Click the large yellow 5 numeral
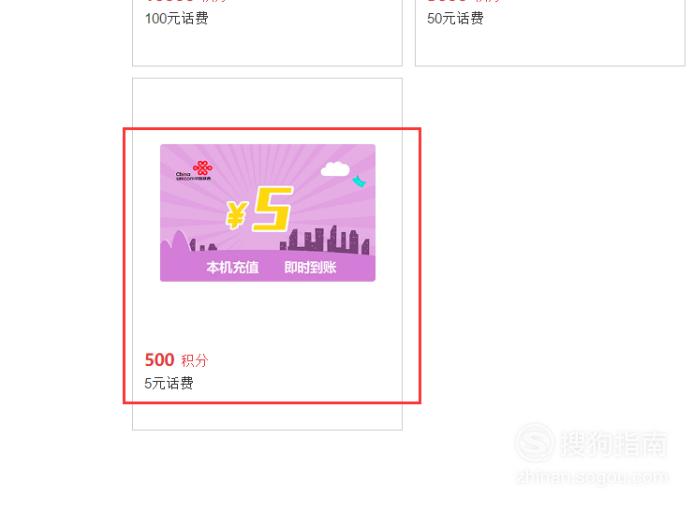This screenshot has height=511, width=692. coord(273,209)
